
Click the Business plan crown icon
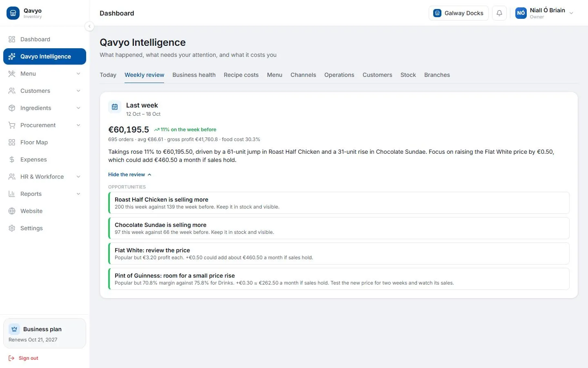(x=14, y=329)
